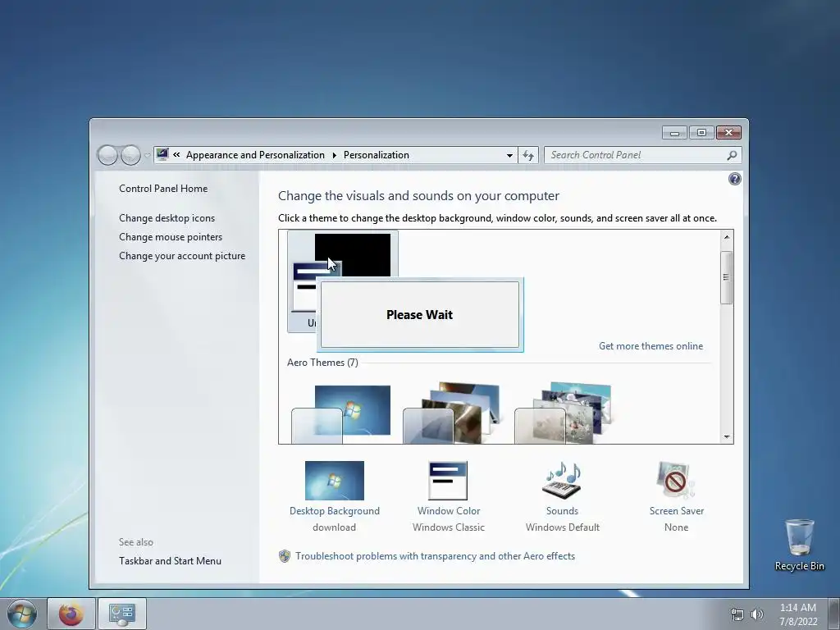Click the refresh button beside address bar
The height and width of the screenshot is (630, 840).
(528, 155)
